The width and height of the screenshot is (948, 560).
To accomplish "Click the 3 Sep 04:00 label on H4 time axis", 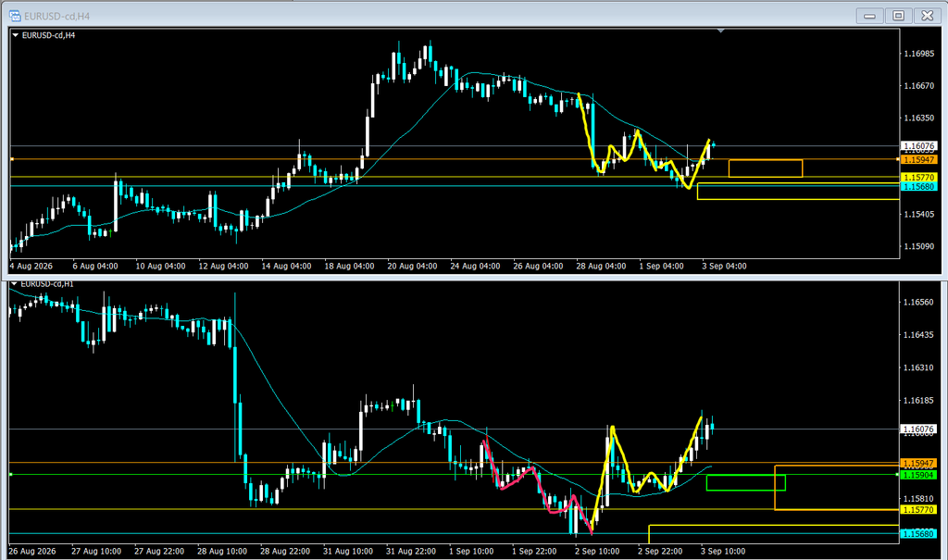I will 724,266.
